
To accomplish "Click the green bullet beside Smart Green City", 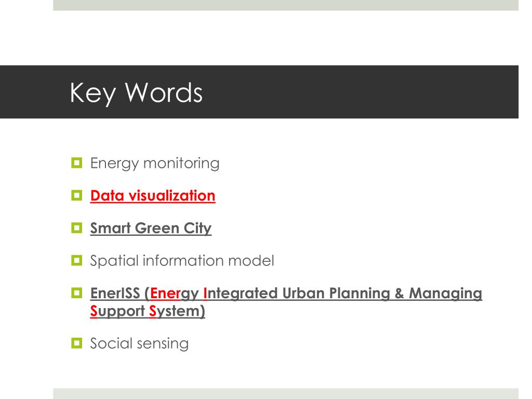I will click(77, 228).
